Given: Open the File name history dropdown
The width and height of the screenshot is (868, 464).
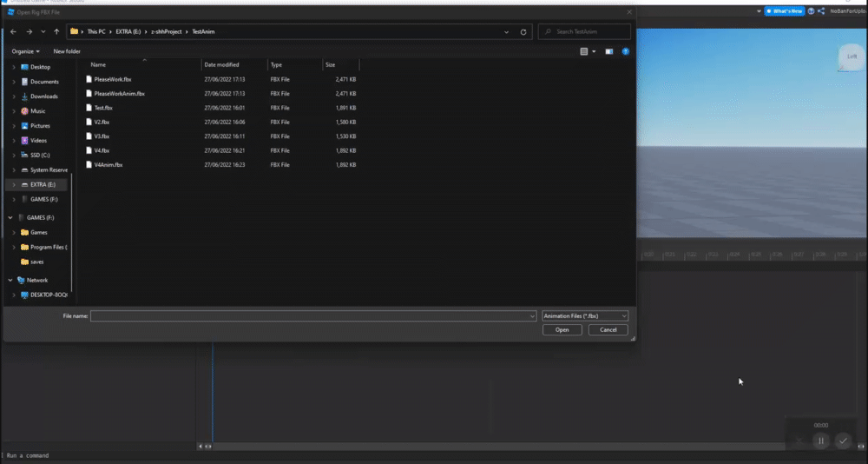Looking at the screenshot, I should point(533,316).
